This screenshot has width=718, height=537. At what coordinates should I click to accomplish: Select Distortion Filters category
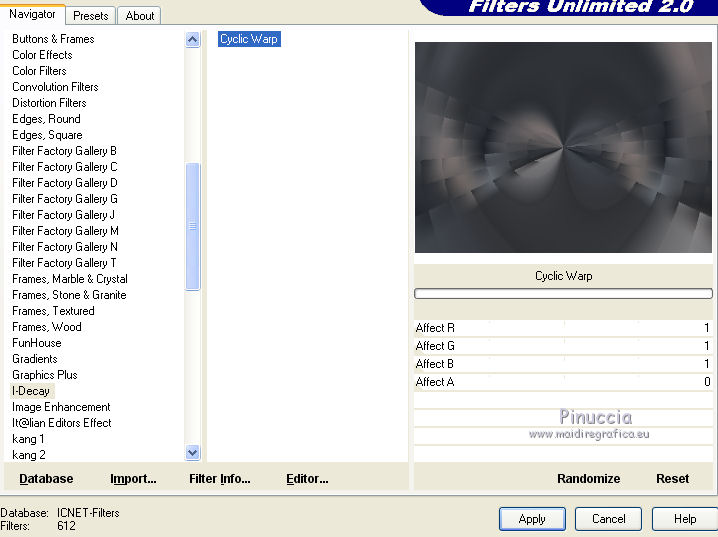point(49,103)
